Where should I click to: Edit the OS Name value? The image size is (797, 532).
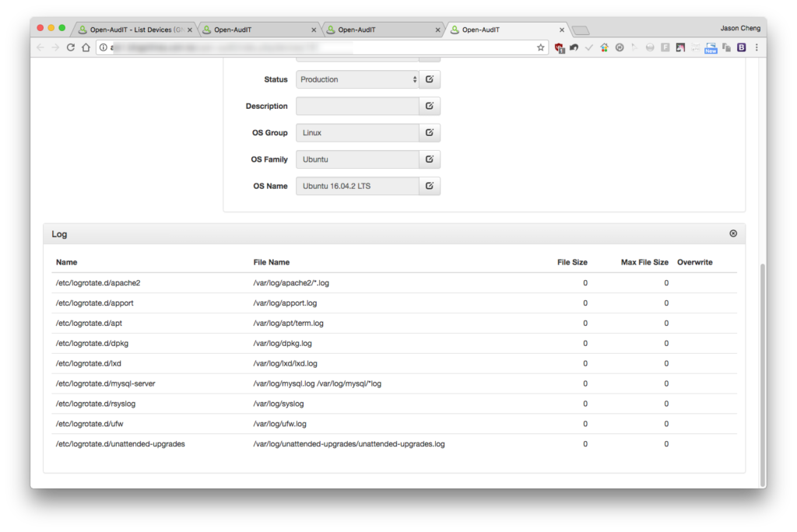pyautogui.click(x=430, y=186)
